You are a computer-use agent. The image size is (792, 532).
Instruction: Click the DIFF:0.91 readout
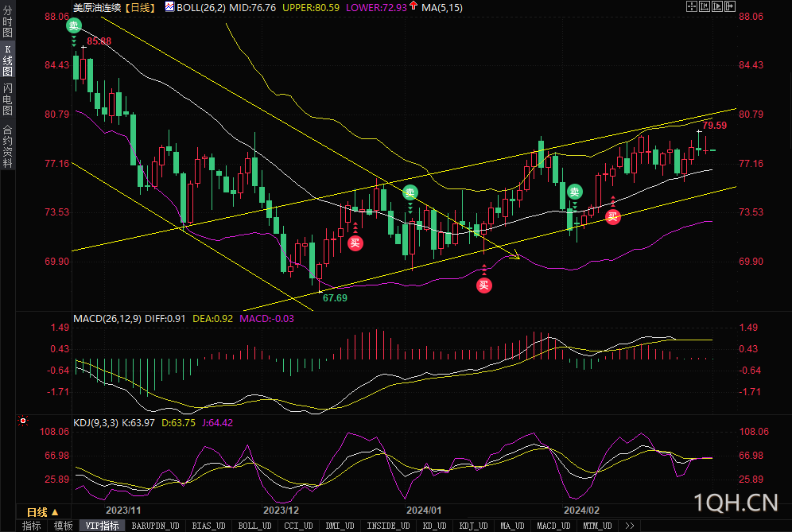tap(165, 319)
